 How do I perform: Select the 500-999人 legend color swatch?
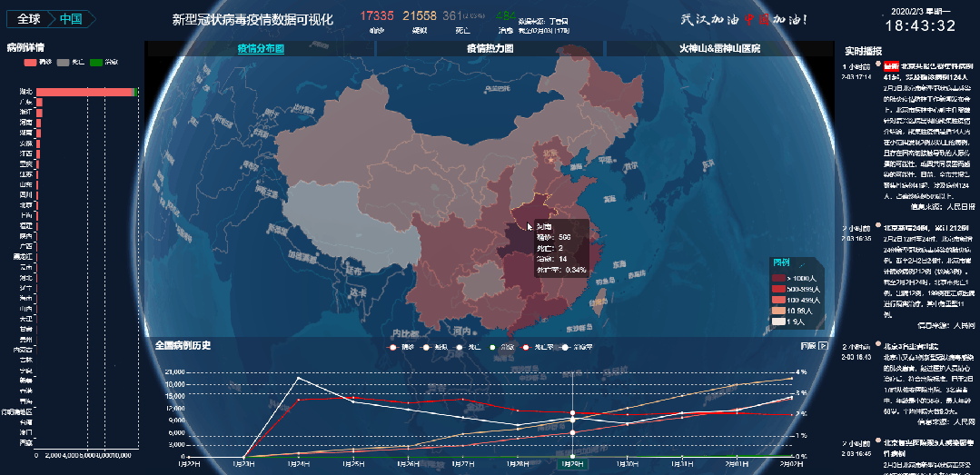778,289
